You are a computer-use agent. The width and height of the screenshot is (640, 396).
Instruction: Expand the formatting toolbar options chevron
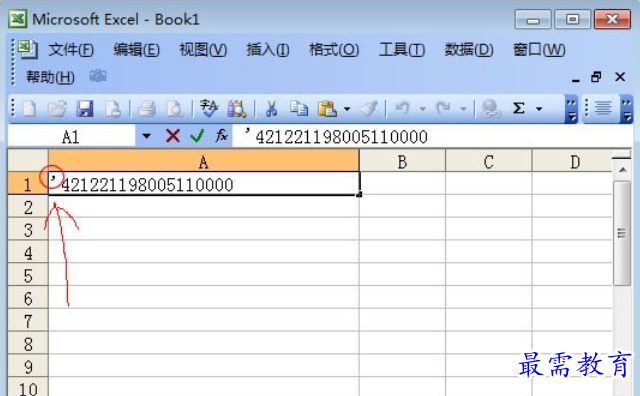pos(627,109)
